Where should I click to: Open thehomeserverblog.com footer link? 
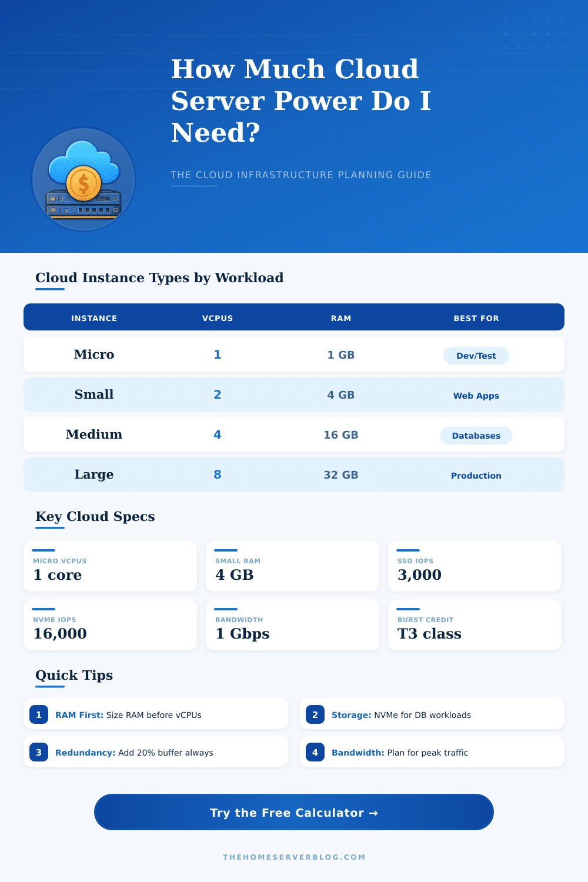(x=294, y=857)
